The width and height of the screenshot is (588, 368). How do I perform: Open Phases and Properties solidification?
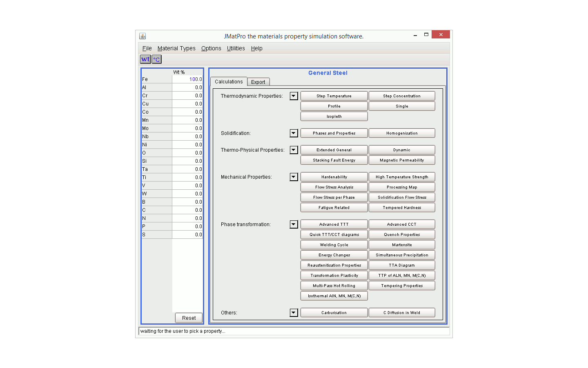[334, 133]
